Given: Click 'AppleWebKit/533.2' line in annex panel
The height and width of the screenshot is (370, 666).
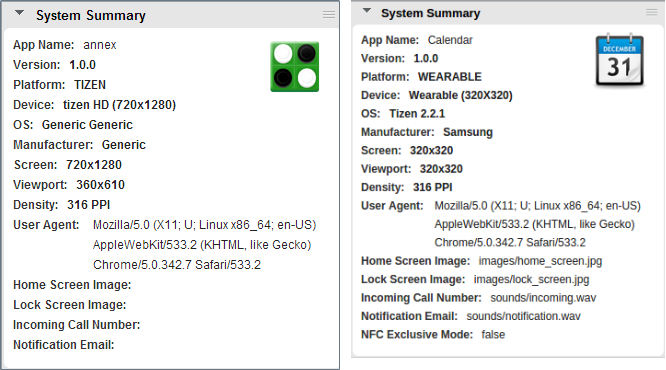Looking at the screenshot, I should point(202,245).
